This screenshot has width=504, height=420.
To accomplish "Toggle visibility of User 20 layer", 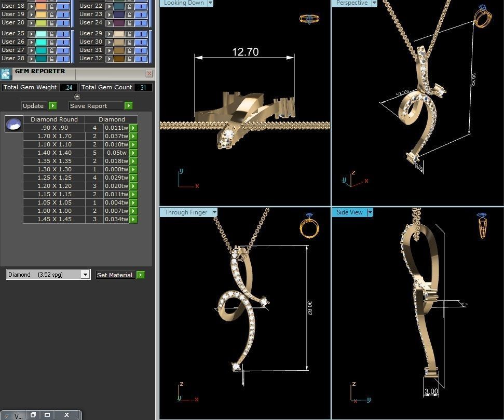I will click(63, 23).
